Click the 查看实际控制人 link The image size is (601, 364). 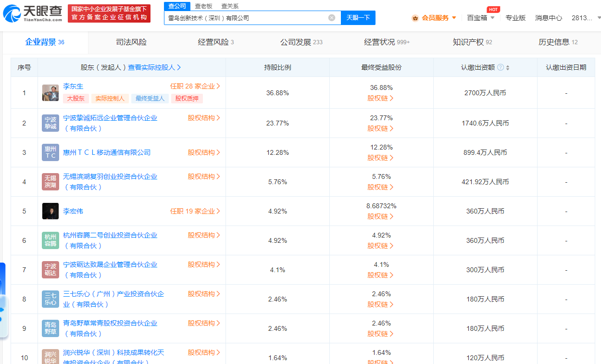(154, 67)
